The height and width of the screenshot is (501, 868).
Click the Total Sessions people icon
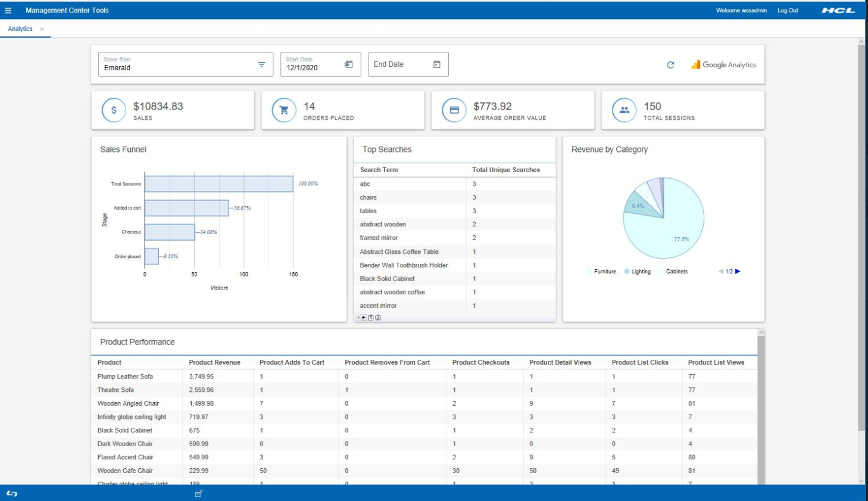[624, 110]
